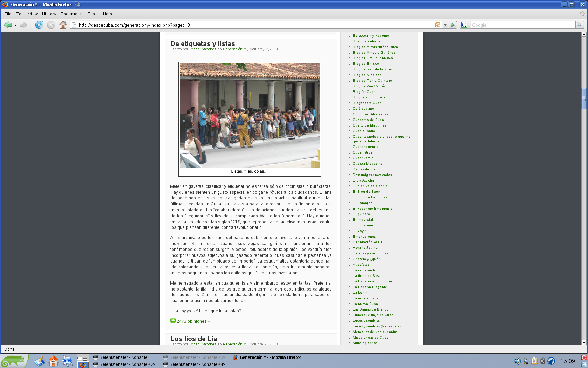
Task: Click the orange RSS feed icon
Action: (437, 25)
